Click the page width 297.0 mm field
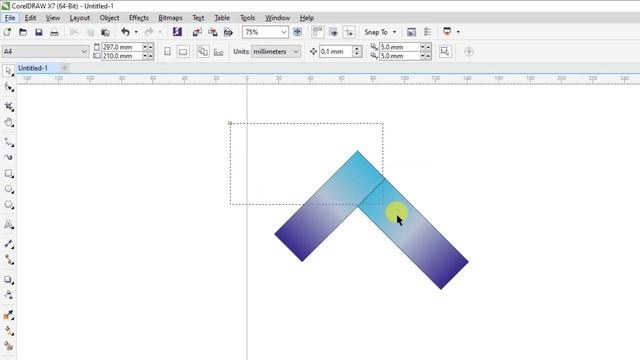Image resolution: width=640 pixels, height=360 pixels. click(122, 47)
